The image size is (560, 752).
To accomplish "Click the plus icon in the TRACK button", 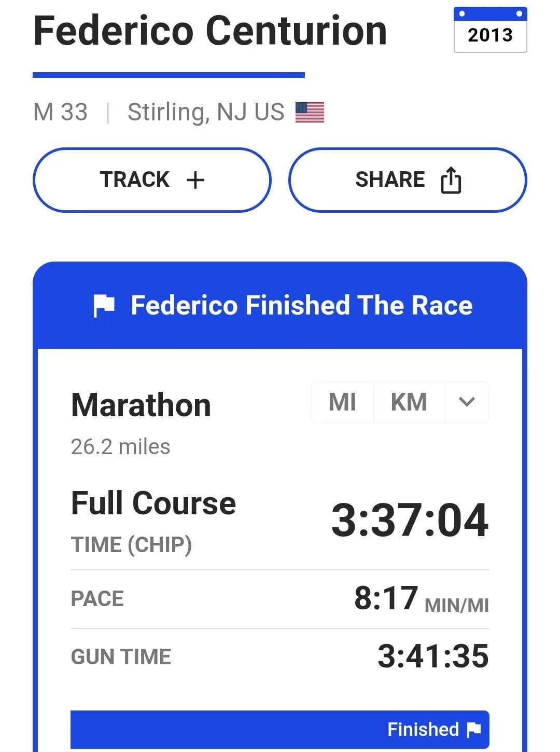I will pyautogui.click(x=195, y=180).
